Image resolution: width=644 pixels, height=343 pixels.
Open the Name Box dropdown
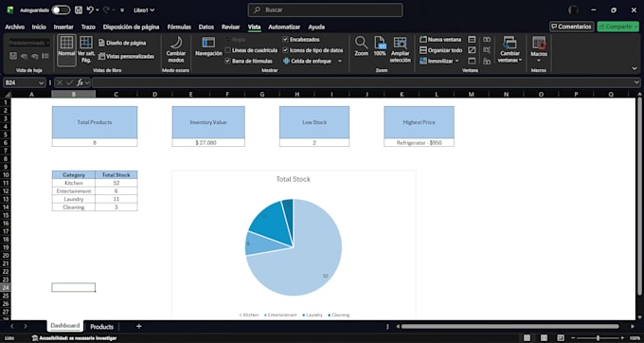41,83
